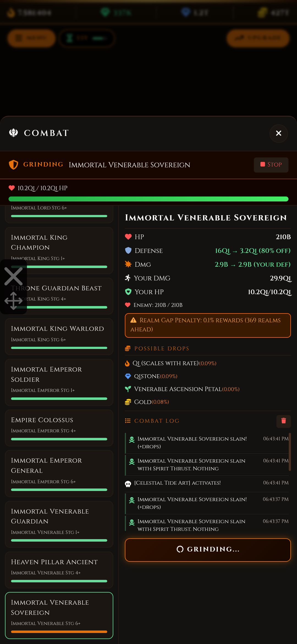This screenshot has width=297, height=644.
Task: Click the gold coins icon beside Possible Drops
Action: [128, 348]
